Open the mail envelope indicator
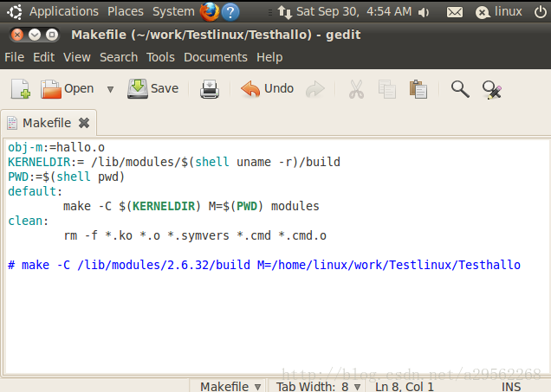The height and width of the screenshot is (392, 551). [455, 13]
